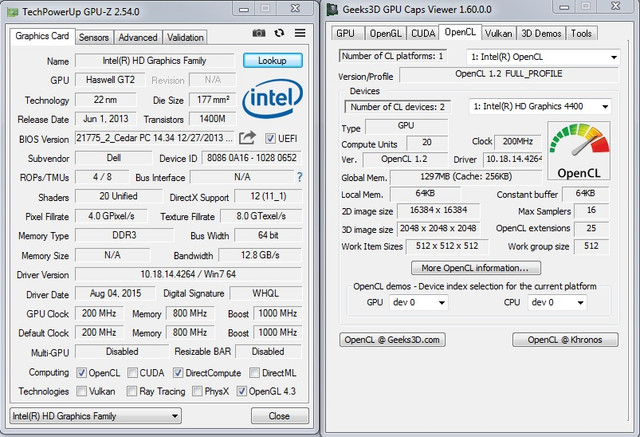
Task: Click the Haswell GT2 GPU field
Action: coord(110,80)
